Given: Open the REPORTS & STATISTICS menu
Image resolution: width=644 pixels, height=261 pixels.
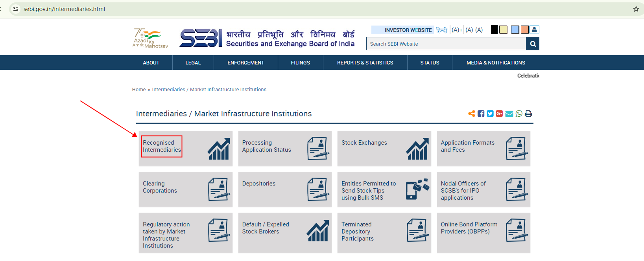Looking at the screenshot, I should (x=365, y=62).
